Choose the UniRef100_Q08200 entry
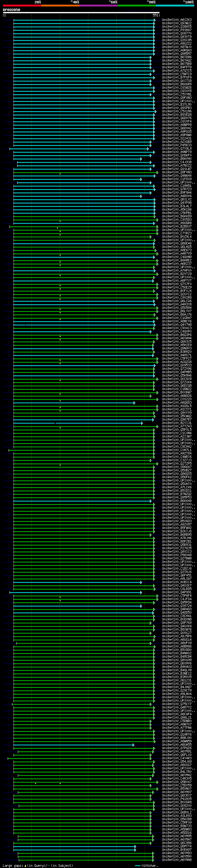The height and width of the screenshot is (868, 197). 177,806
